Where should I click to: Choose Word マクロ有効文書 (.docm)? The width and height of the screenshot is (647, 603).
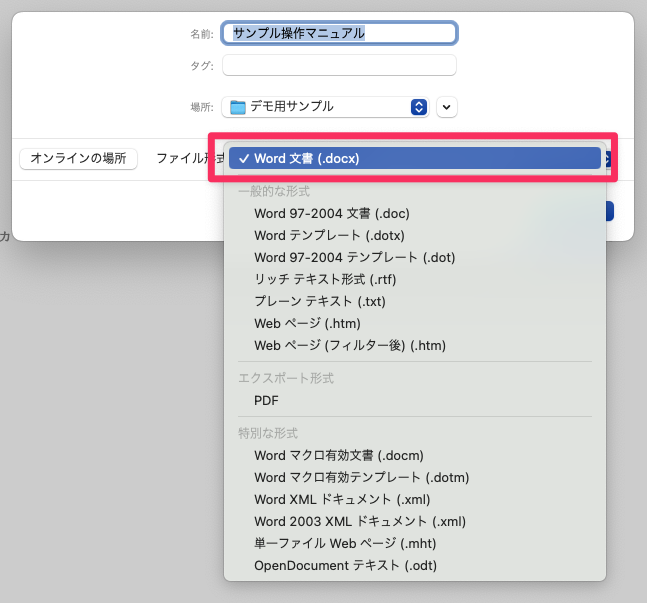point(415,456)
